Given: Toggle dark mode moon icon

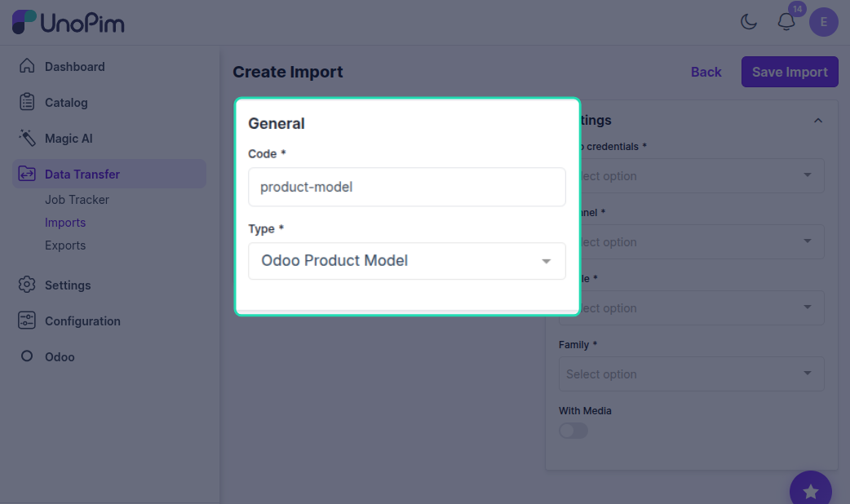Looking at the screenshot, I should pyautogui.click(x=749, y=22).
